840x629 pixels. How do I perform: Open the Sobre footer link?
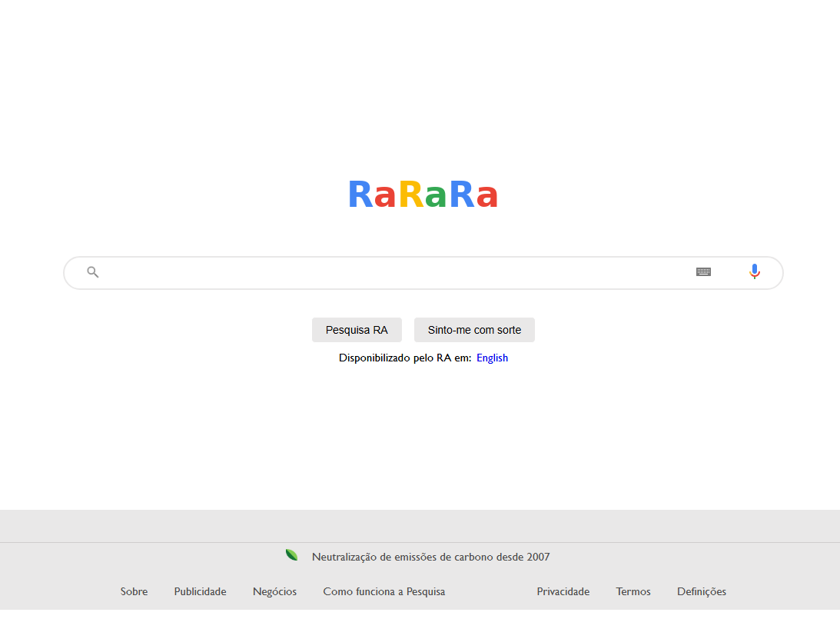click(x=134, y=591)
